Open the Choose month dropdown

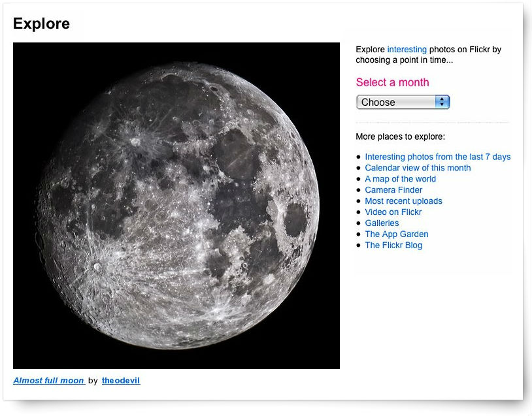point(397,103)
